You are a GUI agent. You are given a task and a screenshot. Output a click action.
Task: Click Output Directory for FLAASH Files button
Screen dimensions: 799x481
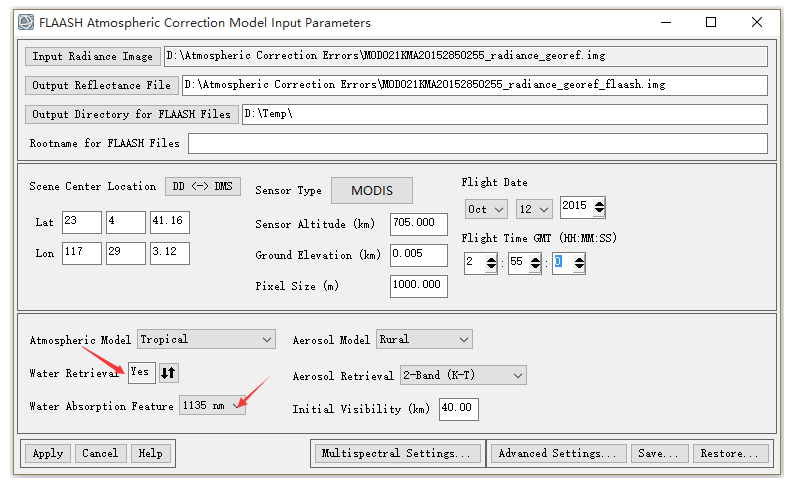[x=131, y=114]
